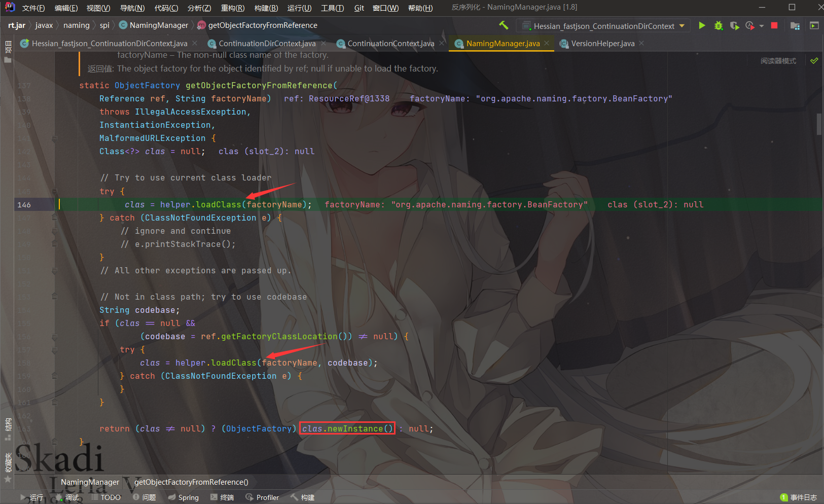The width and height of the screenshot is (824, 504).
Task: Open the Project Structure icon
Action: pyautogui.click(x=795, y=25)
